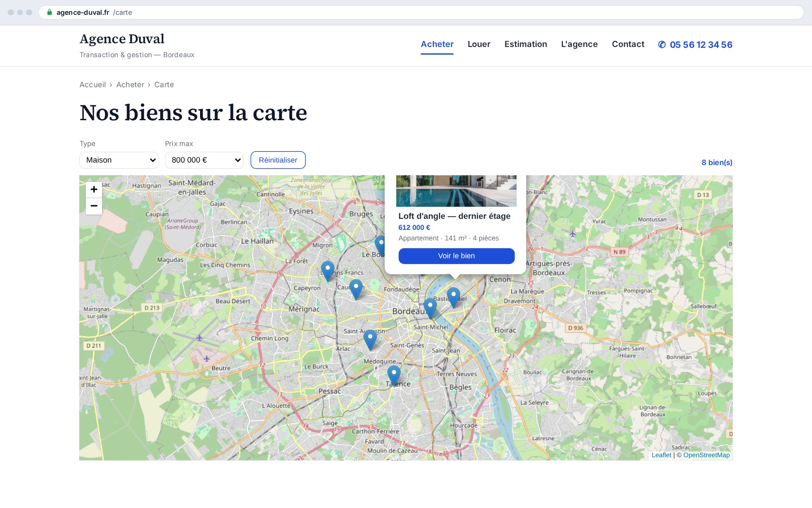Click the 8 bien(s) results count
Viewport: 812px width, 508px height.
click(717, 163)
